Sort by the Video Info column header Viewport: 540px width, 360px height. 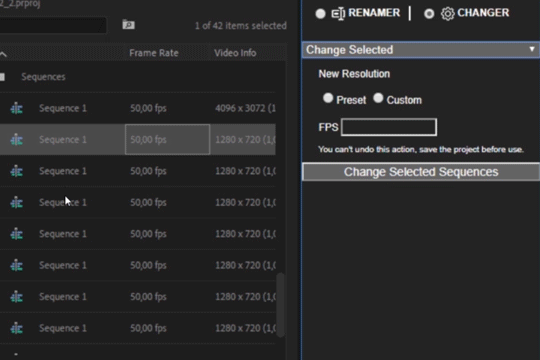pyautogui.click(x=235, y=53)
